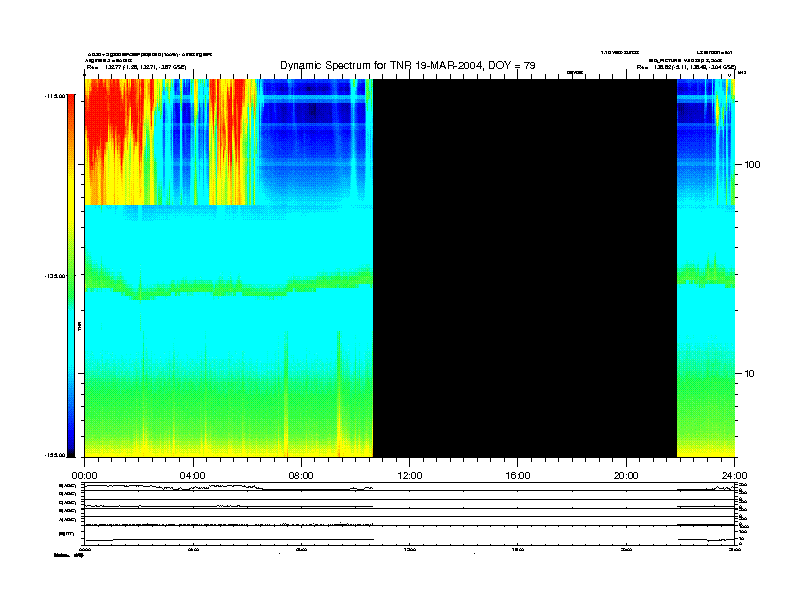The width and height of the screenshot is (792, 612).
Task: Click the 04:00 label on the main time axis
Action: coord(193,476)
